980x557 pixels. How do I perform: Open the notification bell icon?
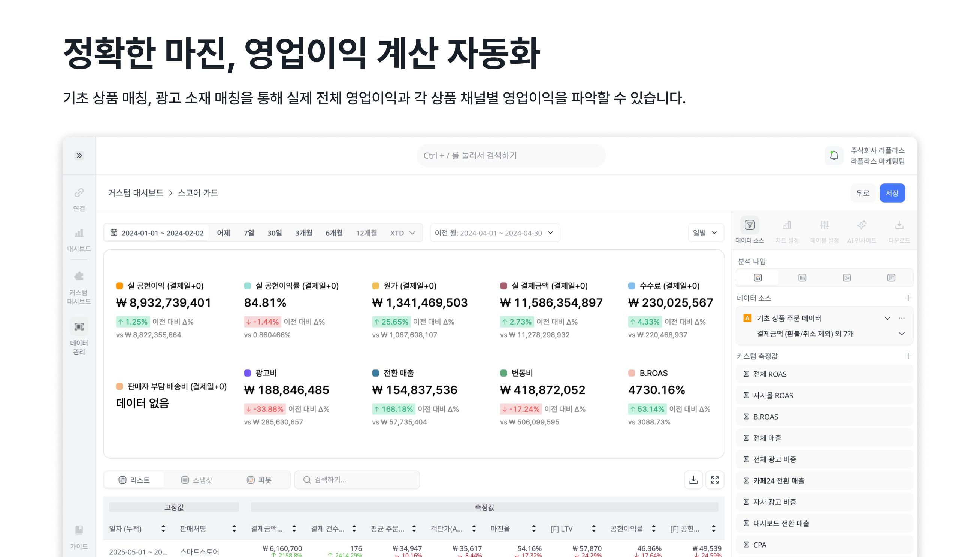(x=834, y=155)
